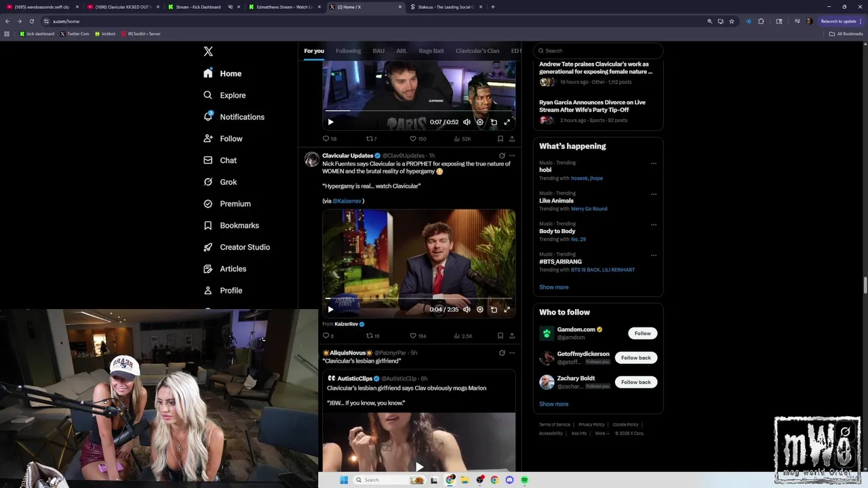
Task: Open more options on Clavicular Updates post
Action: click(512, 155)
